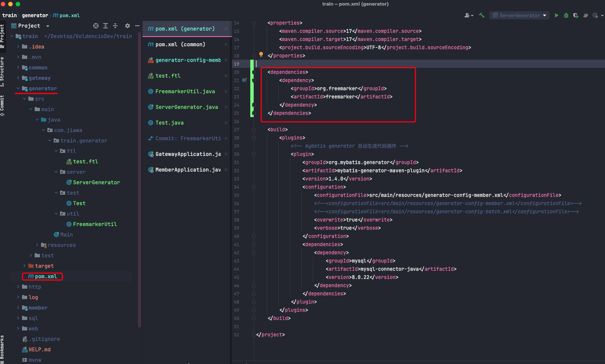605x364 pixels.
Task: Close the pom.xml (generator) tab
Action: click(226, 29)
